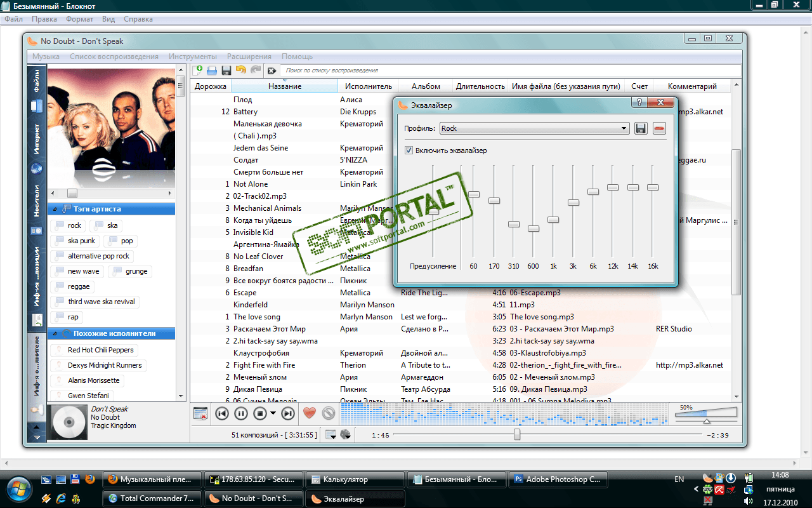Click the reggae tag

(72, 286)
